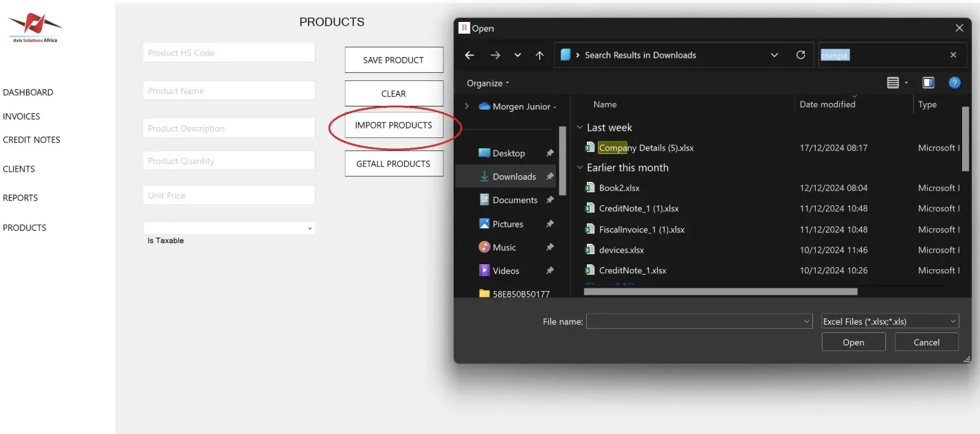The width and height of the screenshot is (980, 434).
Task: Open the Excel Files type filter dropdown
Action: (890, 321)
